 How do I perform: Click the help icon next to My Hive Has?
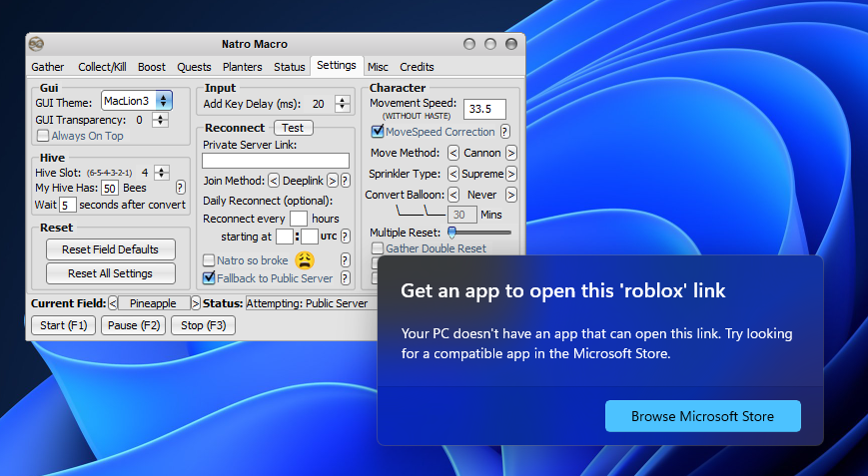tap(181, 188)
